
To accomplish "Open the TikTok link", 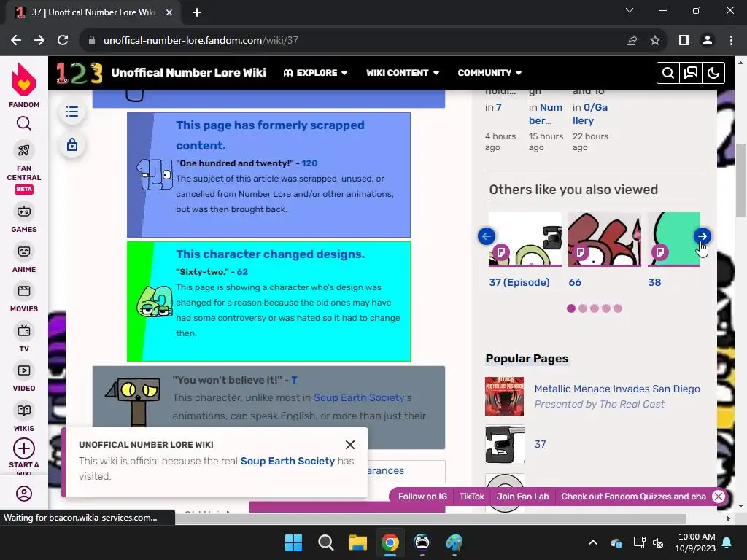I will 472,496.
